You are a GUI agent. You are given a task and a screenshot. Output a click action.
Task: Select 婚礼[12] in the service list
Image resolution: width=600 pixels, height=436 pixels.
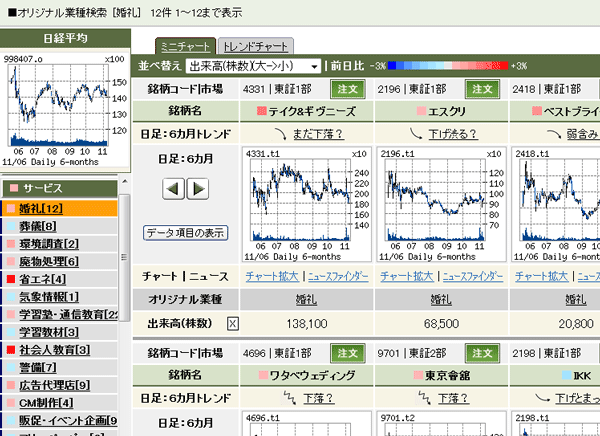[x=41, y=209]
